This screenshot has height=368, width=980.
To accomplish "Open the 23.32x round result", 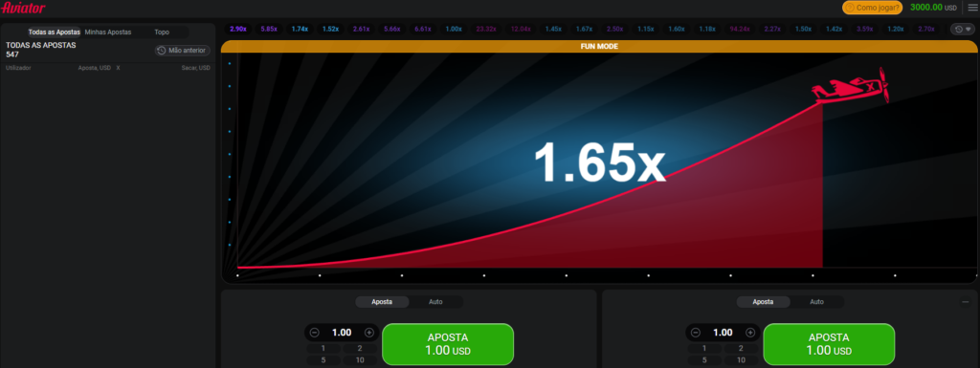I will (x=486, y=29).
